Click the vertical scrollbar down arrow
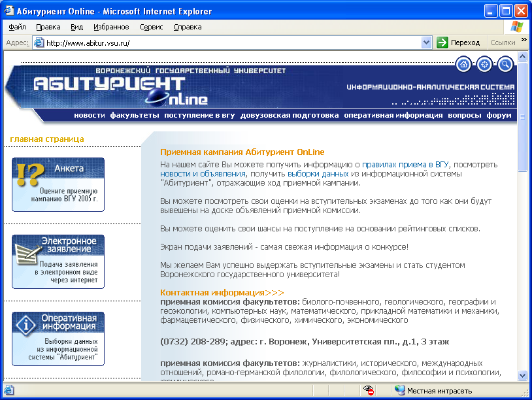 coord(522,375)
